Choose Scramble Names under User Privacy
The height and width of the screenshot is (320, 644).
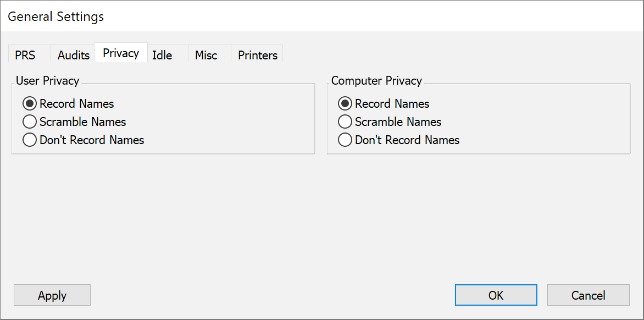[30, 122]
